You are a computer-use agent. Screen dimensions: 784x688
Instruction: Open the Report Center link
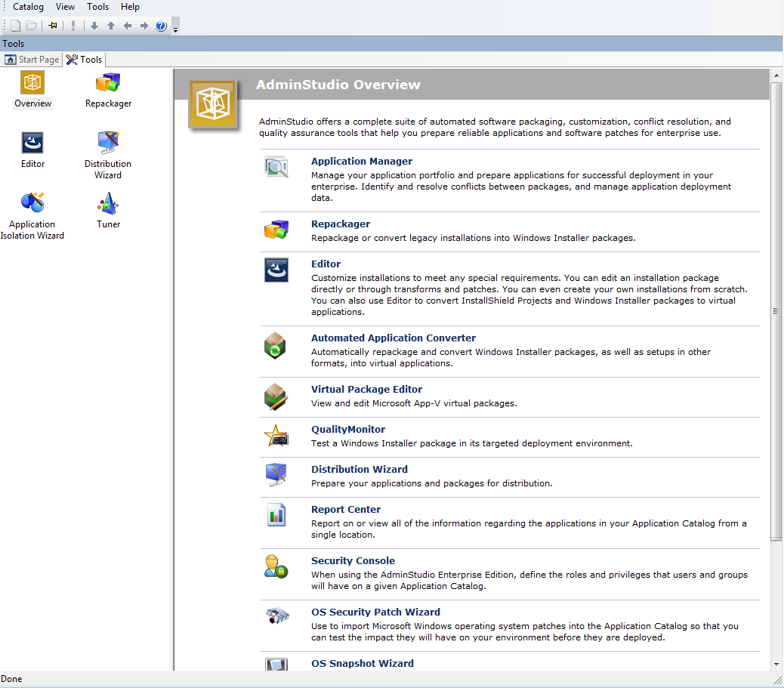(x=345, y=509)
